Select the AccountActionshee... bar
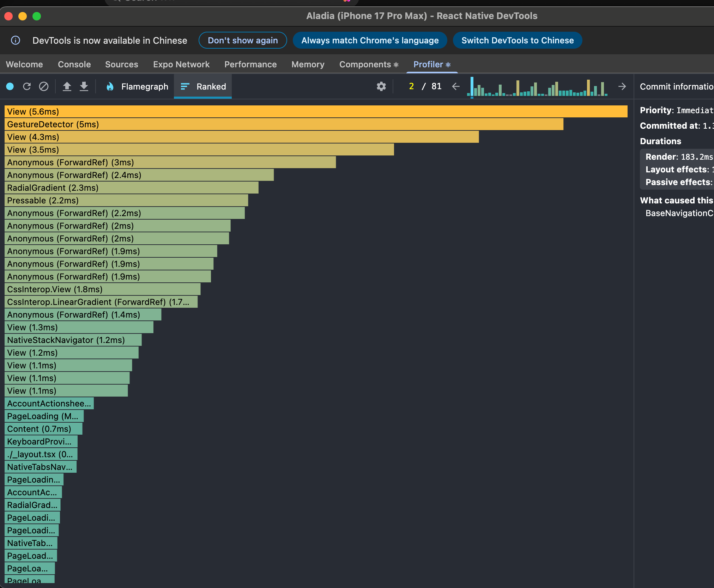The image size is (714, 588). tap(49, 404)
